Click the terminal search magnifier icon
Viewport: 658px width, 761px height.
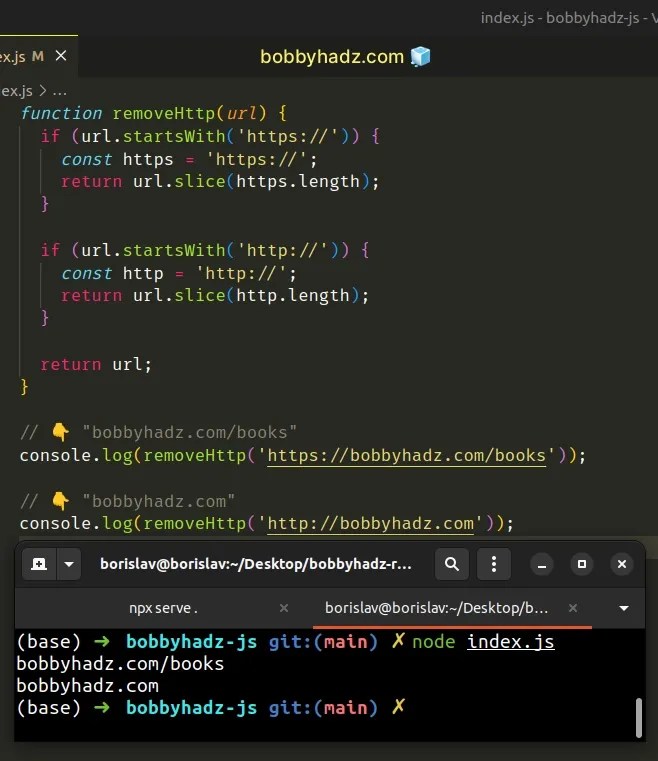point(452,564)
